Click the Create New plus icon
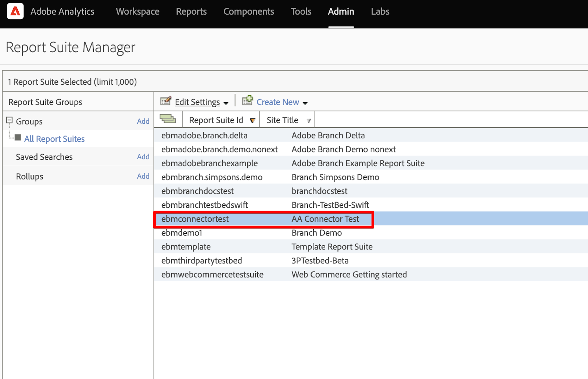 247,100
